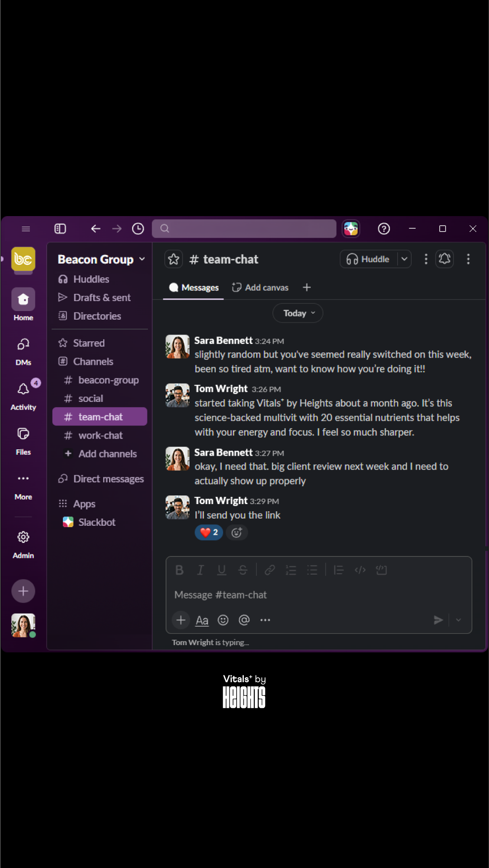Toggle underline formatting
This screenshot has width=489, height=868.
point(222,570)
